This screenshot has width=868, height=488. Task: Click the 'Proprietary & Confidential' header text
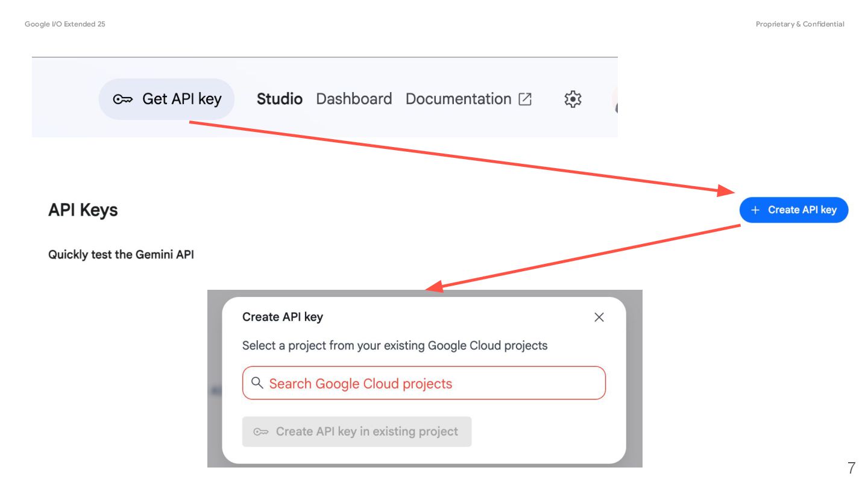pos(800,24)
